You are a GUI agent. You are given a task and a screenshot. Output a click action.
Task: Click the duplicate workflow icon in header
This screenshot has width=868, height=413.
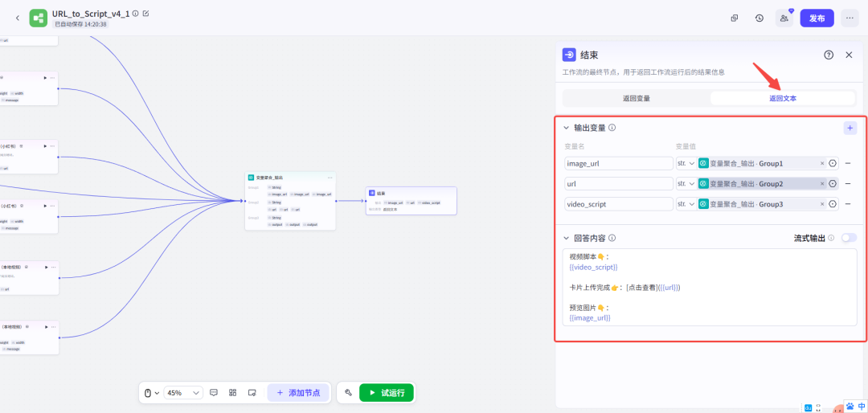[735, 18]
